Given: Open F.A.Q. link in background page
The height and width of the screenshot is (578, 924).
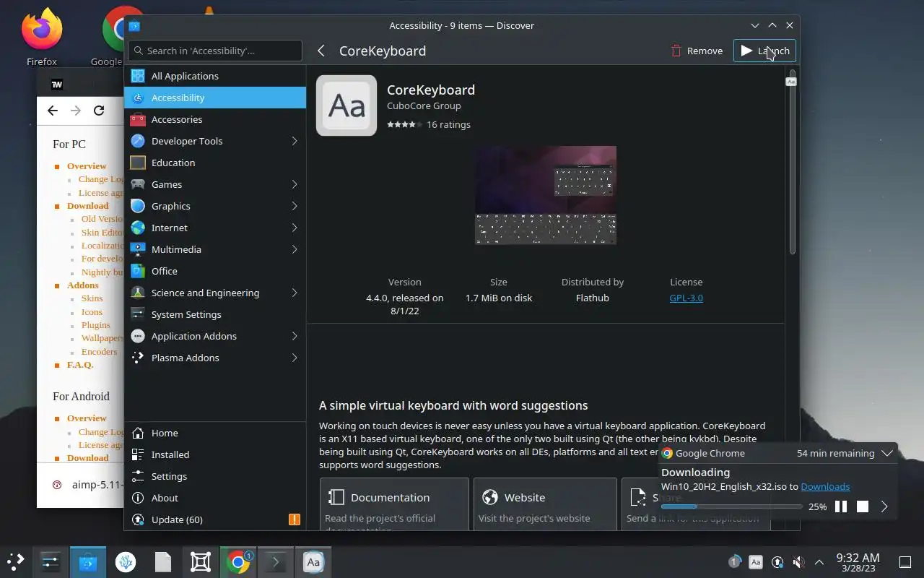Looking at the screenshot, I should pyautogui.click(x=80, y=365).
